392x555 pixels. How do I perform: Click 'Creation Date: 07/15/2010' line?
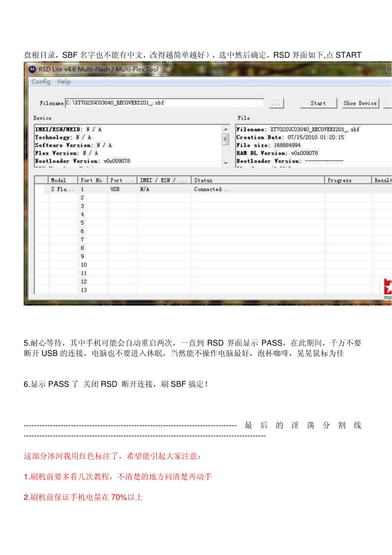click(x=290, y=137)
